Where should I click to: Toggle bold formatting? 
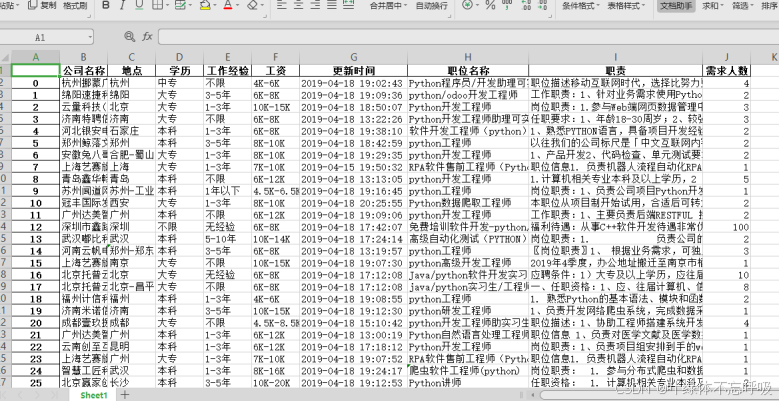tap(105, 5)
